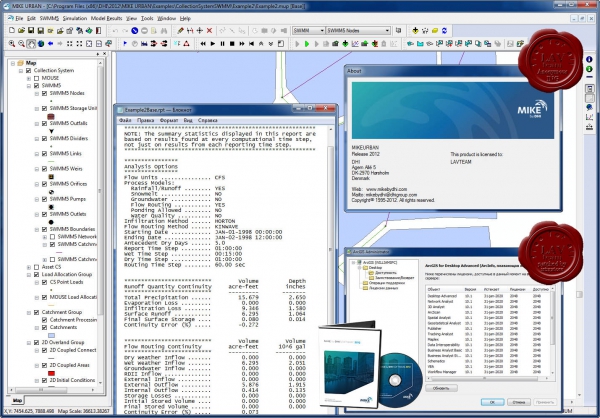Select the pencil Edit tool

(x=180, y=31)
